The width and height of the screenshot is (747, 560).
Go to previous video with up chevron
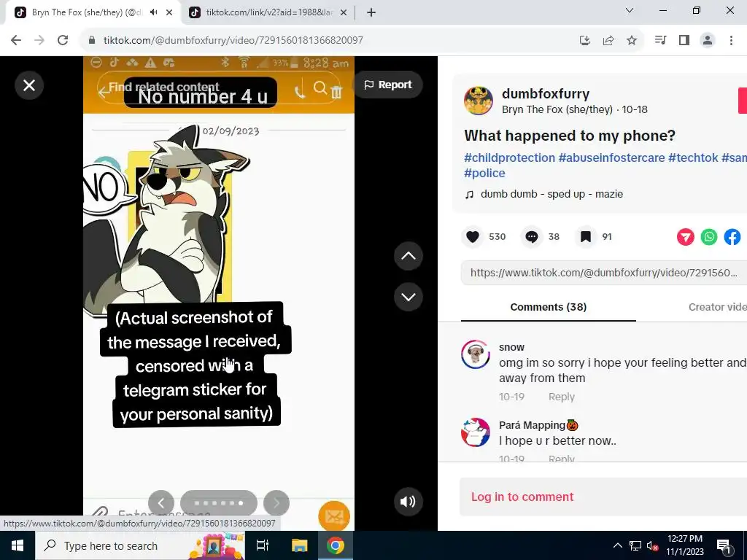click(x=409, y=256)
